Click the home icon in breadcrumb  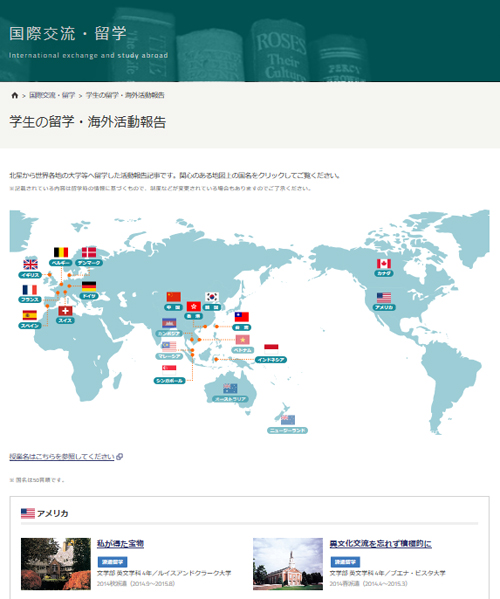tap(15, 95)
